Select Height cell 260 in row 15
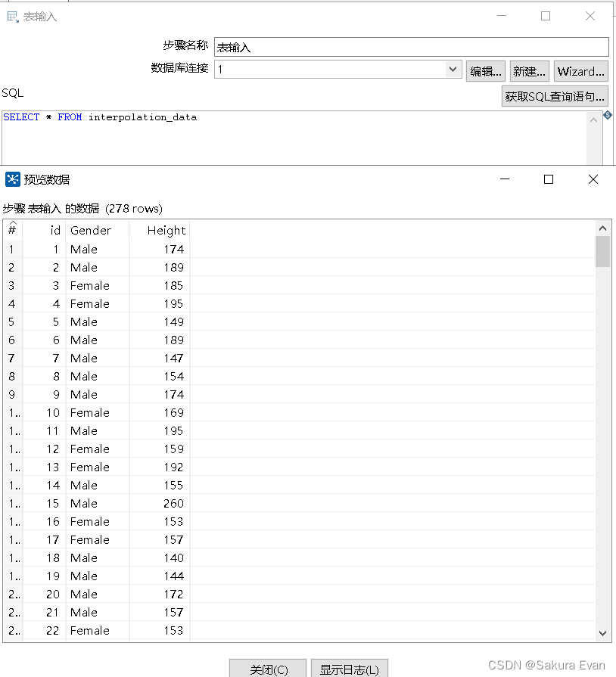The image size is (616, 677). pos(160,504)
